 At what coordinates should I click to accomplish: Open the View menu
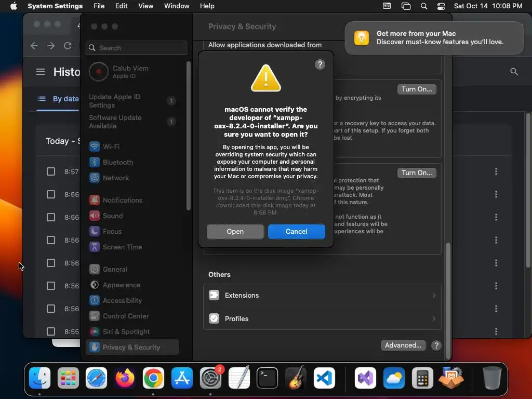tap(145, 6)
